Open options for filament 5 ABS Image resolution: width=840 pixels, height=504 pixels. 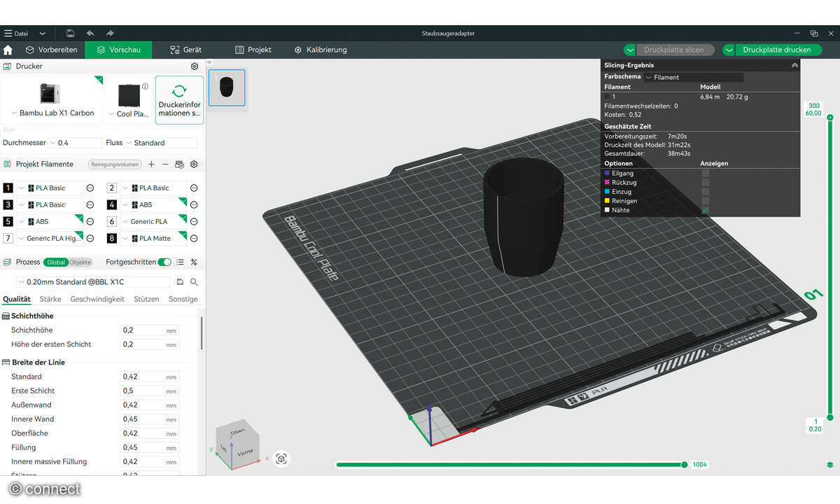[x=90, y=221]
